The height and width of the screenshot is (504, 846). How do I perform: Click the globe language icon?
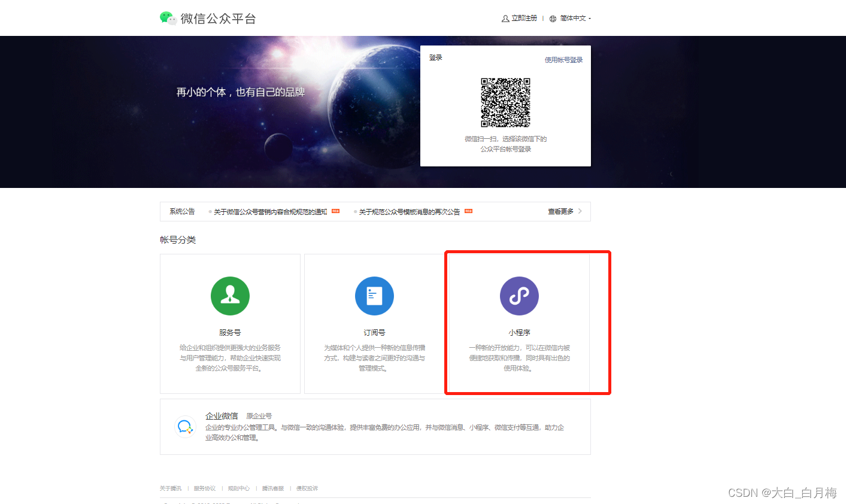pyautogui.click(x=553, y=19)
